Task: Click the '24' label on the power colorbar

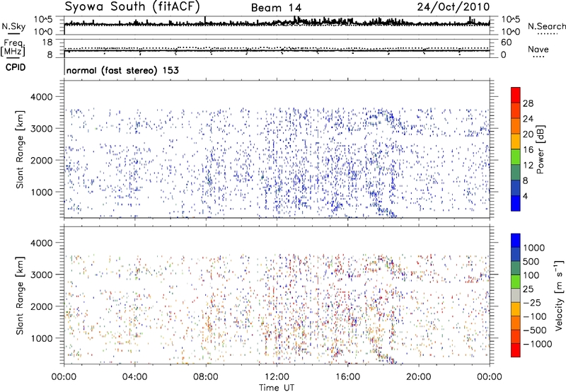Action: click(x=528, y=119)
